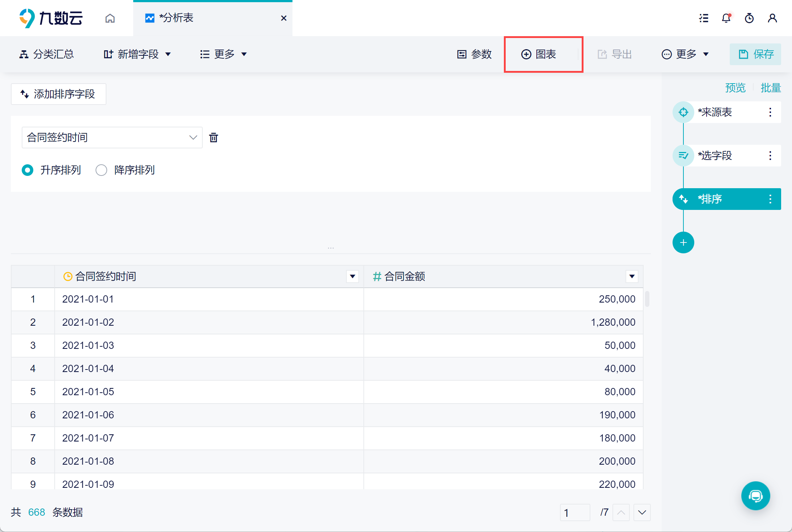Click the 预览 link
Image resolution: width=792 pixels, height=532 pixels.
735,88
